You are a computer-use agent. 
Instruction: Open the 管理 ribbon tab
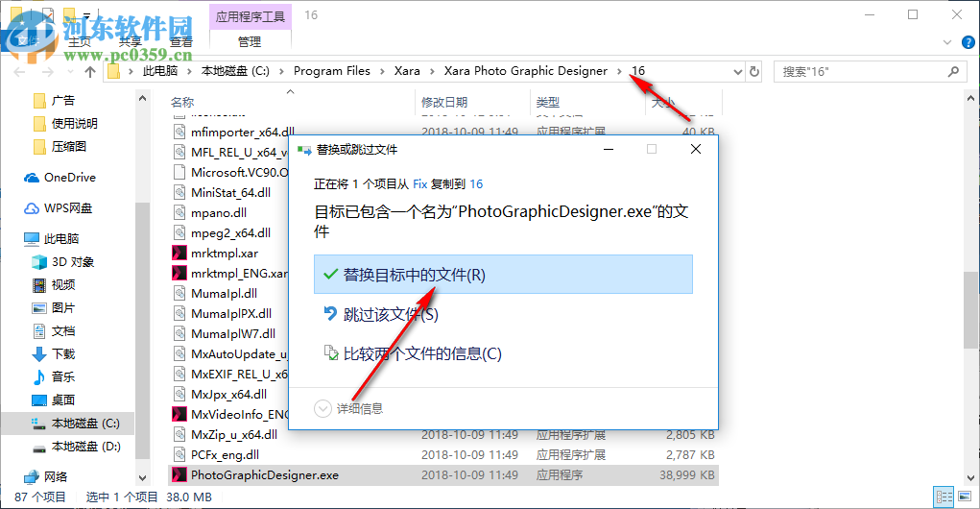coord(250,42)
